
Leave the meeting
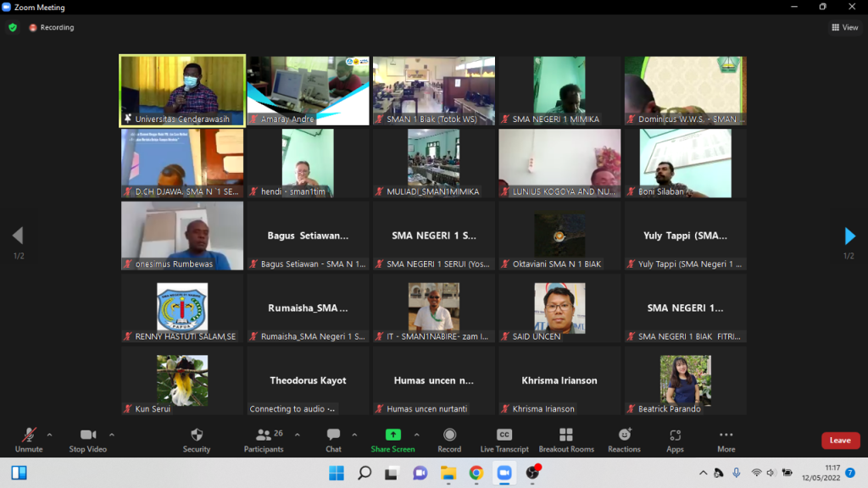[x=840, y=441]
